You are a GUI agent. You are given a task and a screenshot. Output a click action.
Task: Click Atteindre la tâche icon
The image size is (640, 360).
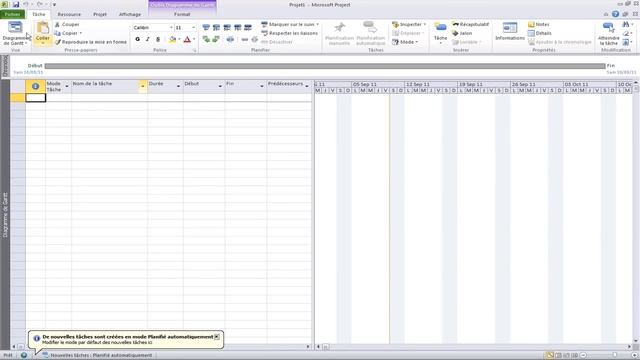(x=608, y=28)
